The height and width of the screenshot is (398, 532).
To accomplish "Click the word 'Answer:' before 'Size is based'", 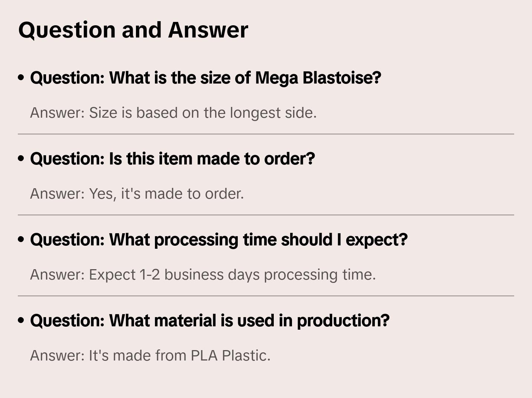I will [58, 113].
